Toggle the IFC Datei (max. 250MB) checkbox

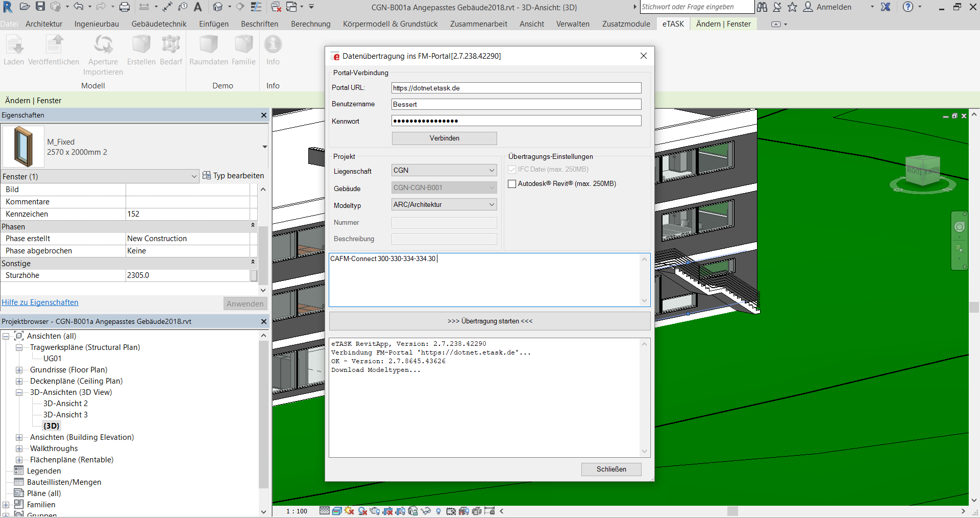[x=512, y=170]
